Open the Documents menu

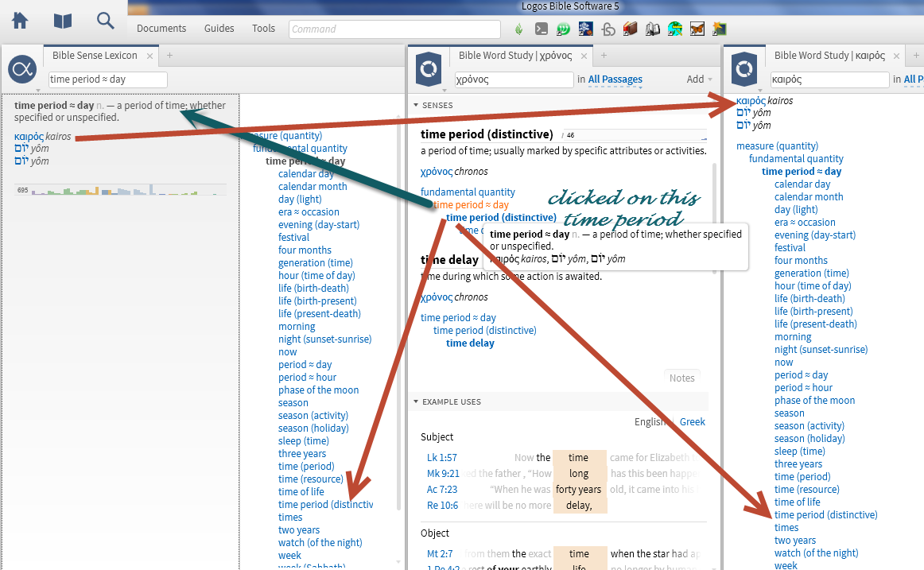161,29
